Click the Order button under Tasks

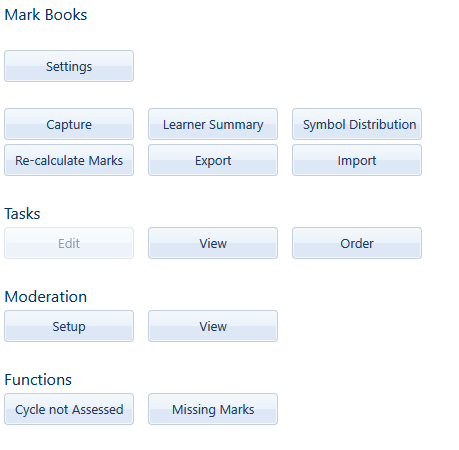[x=357, y=243]
